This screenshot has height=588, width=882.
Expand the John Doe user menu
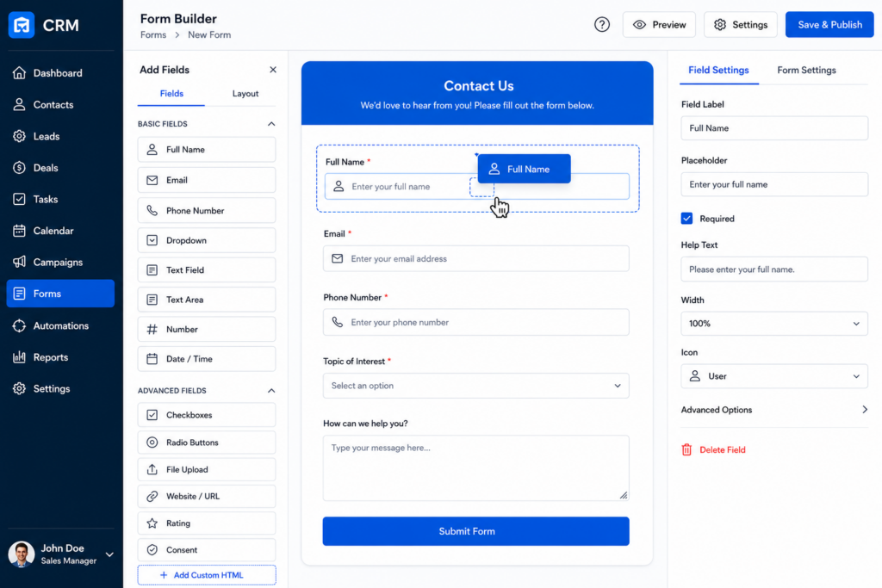click(109, 554)
